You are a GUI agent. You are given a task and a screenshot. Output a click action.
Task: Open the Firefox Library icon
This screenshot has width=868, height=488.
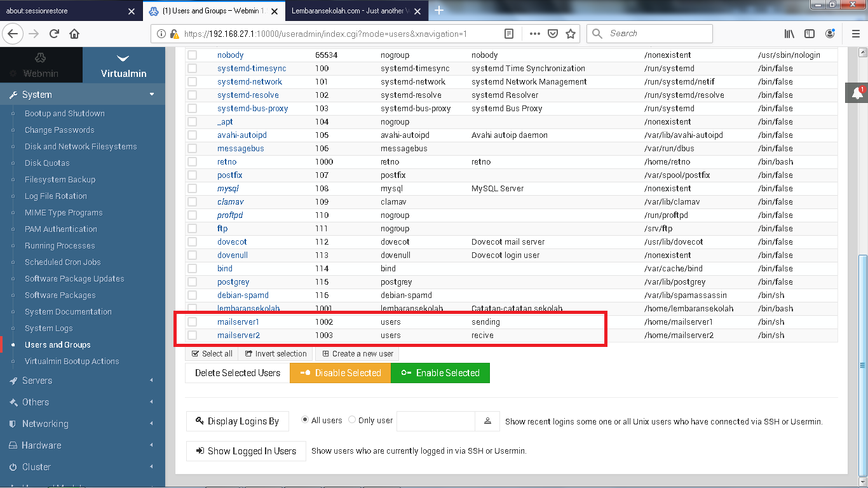[x=788, y=33]
